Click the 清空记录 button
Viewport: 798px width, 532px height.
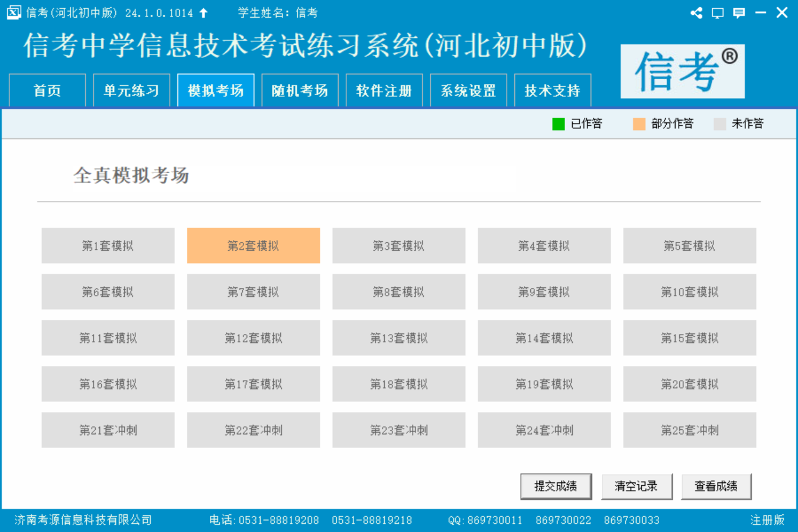click(636, 486)
